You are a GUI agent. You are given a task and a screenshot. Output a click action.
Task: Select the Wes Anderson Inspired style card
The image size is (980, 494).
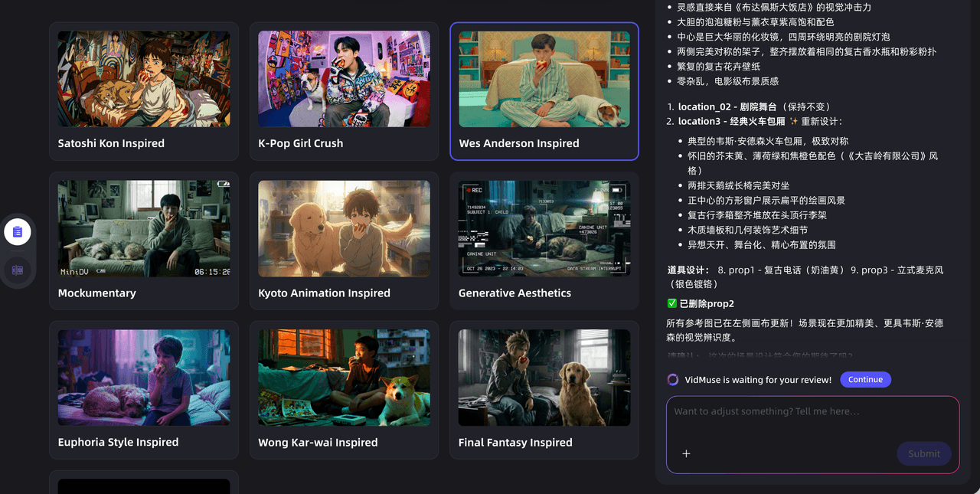544,80
